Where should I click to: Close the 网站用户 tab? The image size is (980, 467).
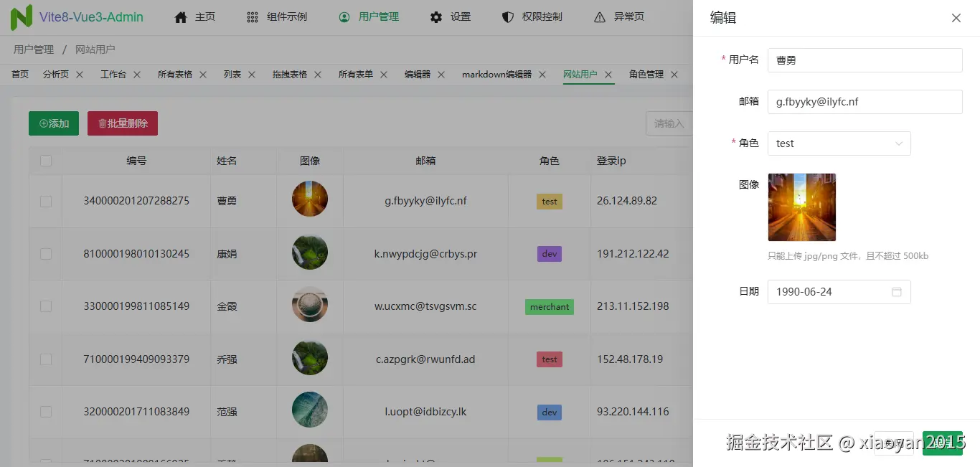point(608,75)
